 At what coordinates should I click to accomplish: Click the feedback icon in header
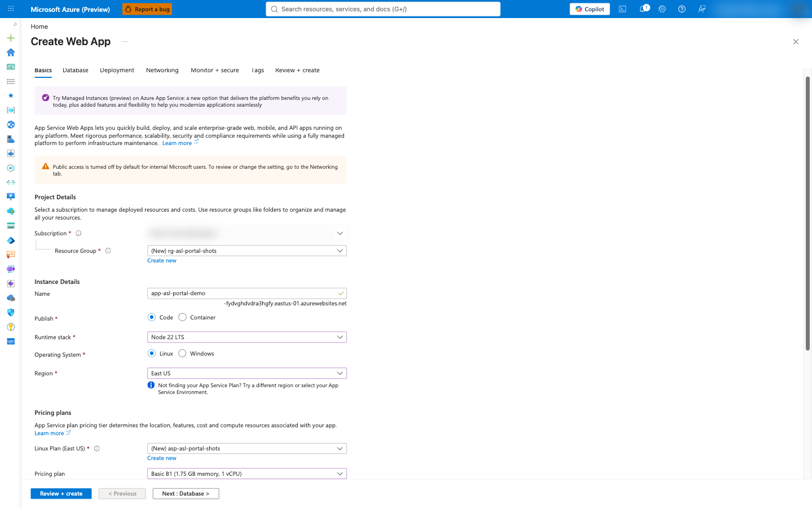click(701, 9)
